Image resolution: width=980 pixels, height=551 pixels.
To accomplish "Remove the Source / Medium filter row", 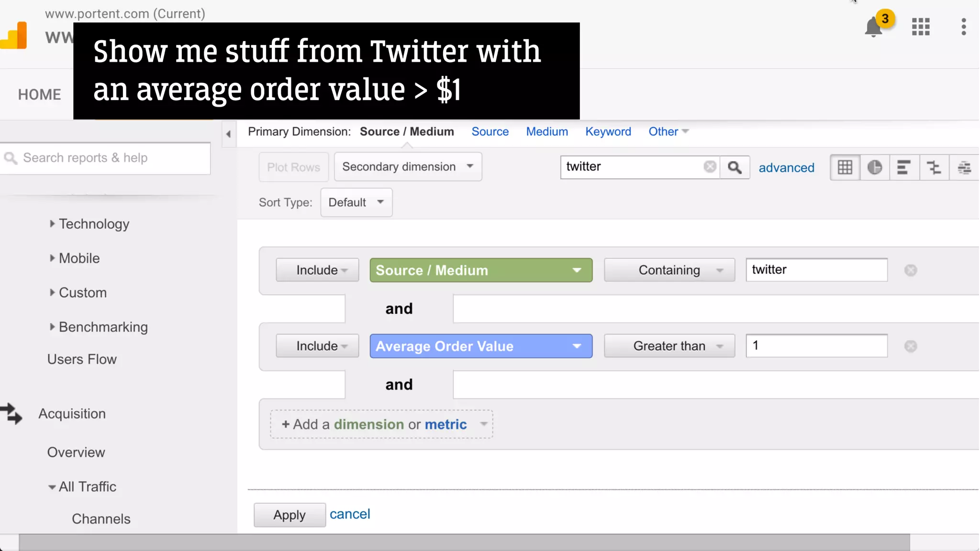I will pos(911,270).
